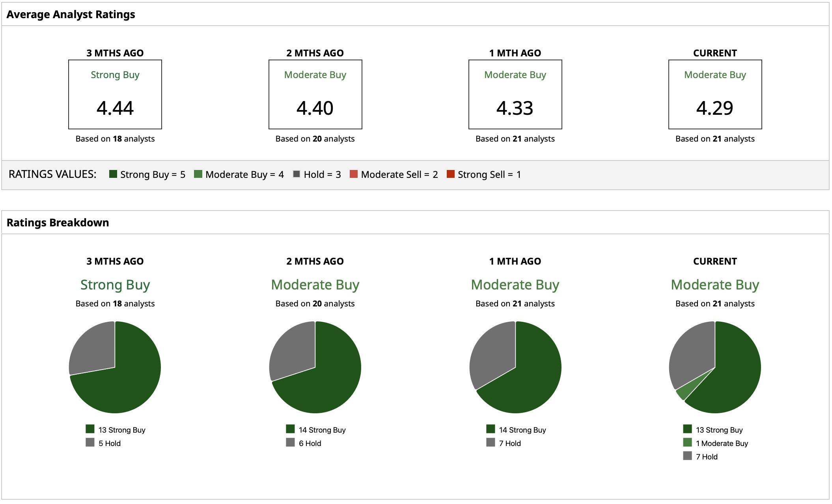
Task: Click the Moderate Buy legend color square
Action: (x=198, y=174)
